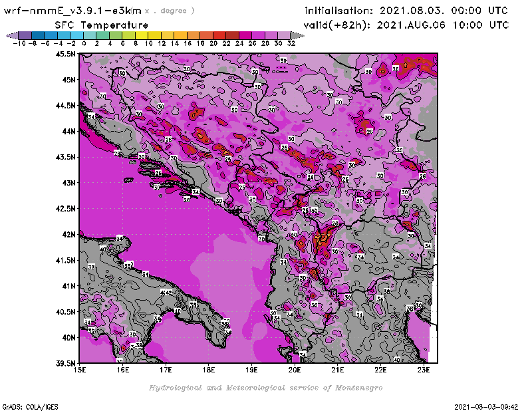Image resolution: width=532 pixels, height=411 pixels.
Task: Click the '41.5N' latitude label
Action: pos(65,260)
